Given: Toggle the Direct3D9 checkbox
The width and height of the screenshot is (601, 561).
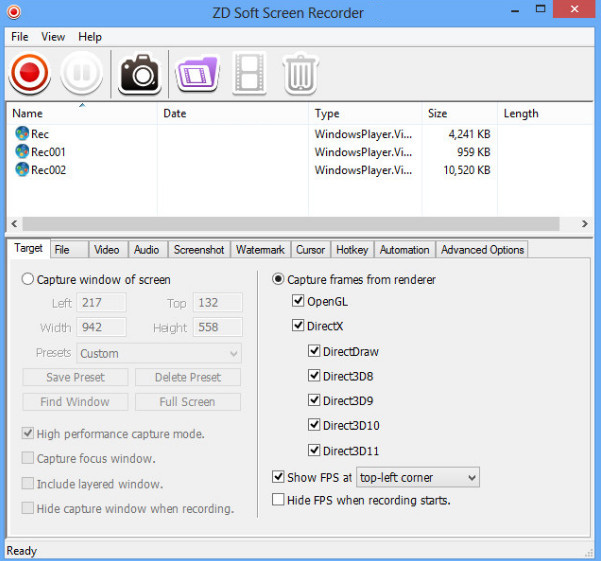Looking at the screenshot, I should [314, 400].
